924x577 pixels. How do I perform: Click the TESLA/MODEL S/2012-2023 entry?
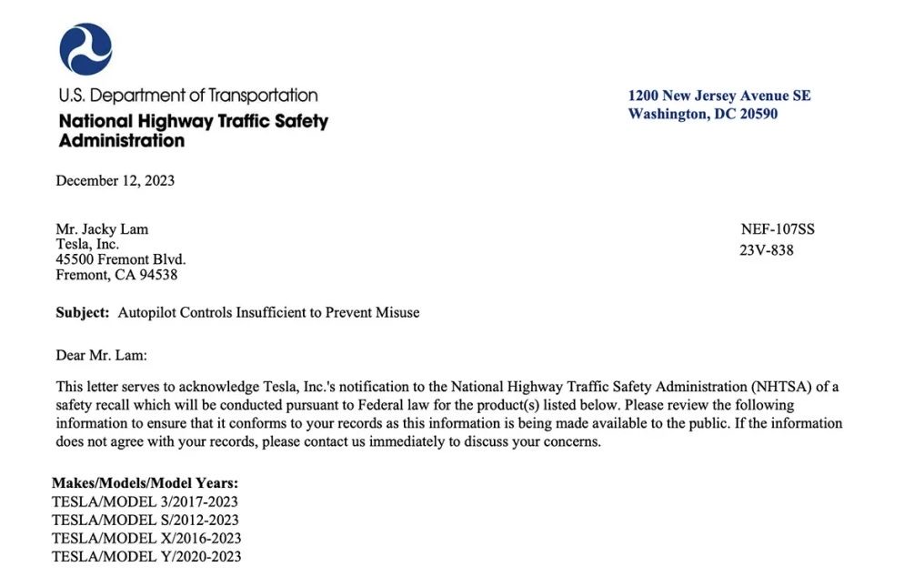(145, 521)
